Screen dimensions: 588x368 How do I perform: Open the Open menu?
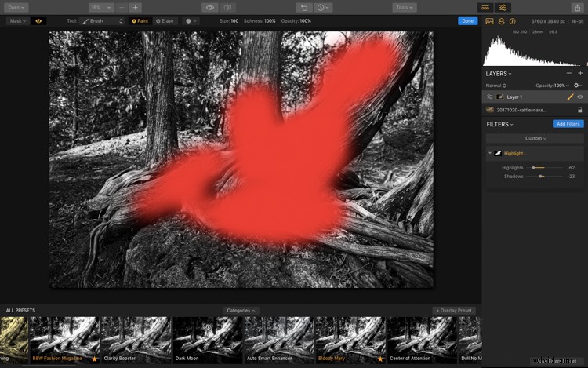[x=16, y=8]
